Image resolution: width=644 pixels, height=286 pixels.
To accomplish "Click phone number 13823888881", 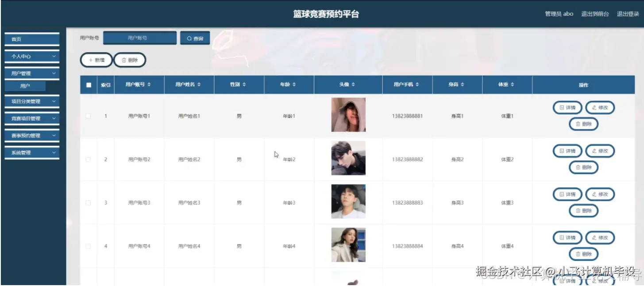I will click(407, 116).
